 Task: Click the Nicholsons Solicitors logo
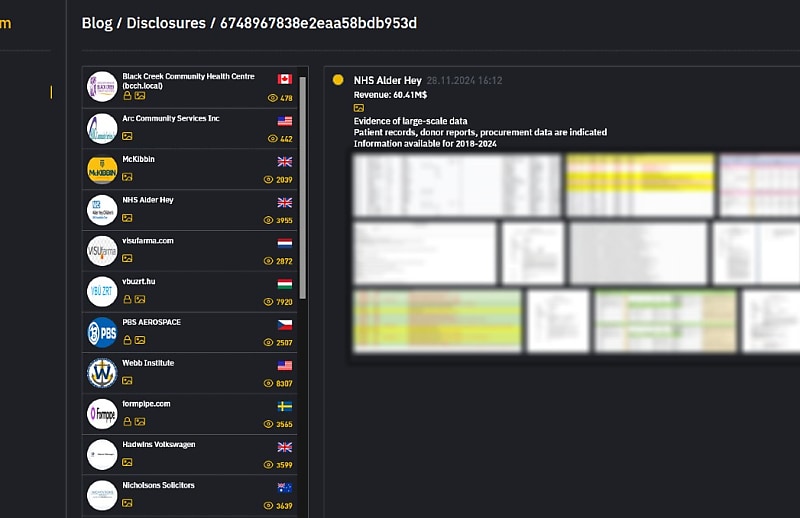pyautogui.click(x=102, y=496)
